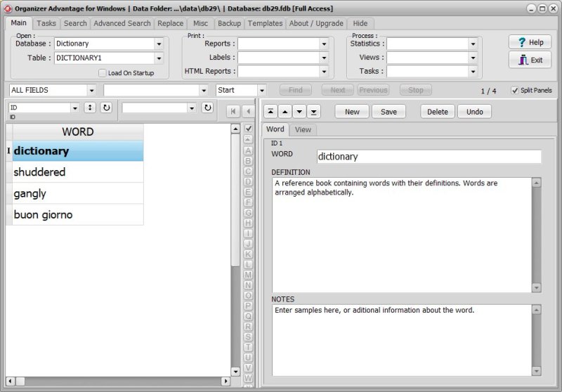
Task: Jump to the last record arrow
Action: 313,112
